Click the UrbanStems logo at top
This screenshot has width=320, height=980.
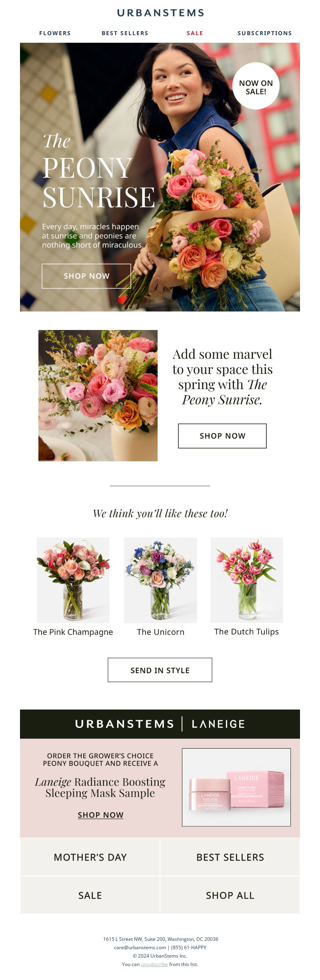coord(160,13)
